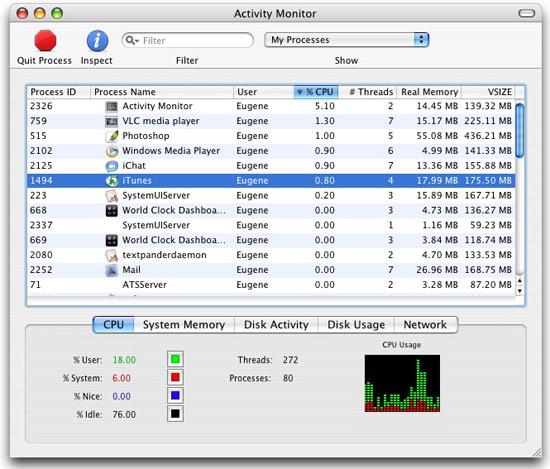Click the green % User color swatch
This screenshot has height=469, width=550.
coord(175,359)
